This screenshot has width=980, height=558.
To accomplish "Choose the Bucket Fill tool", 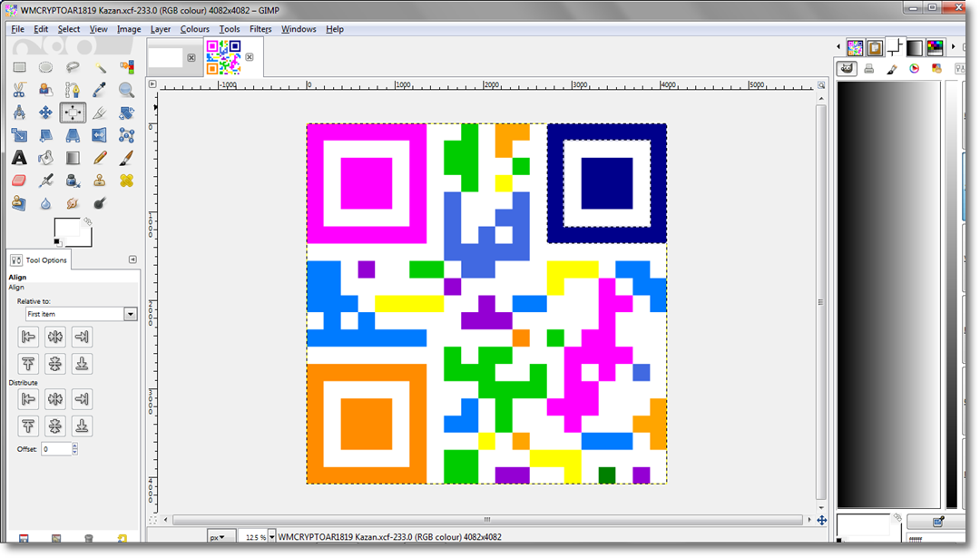I will coord(45,158).
